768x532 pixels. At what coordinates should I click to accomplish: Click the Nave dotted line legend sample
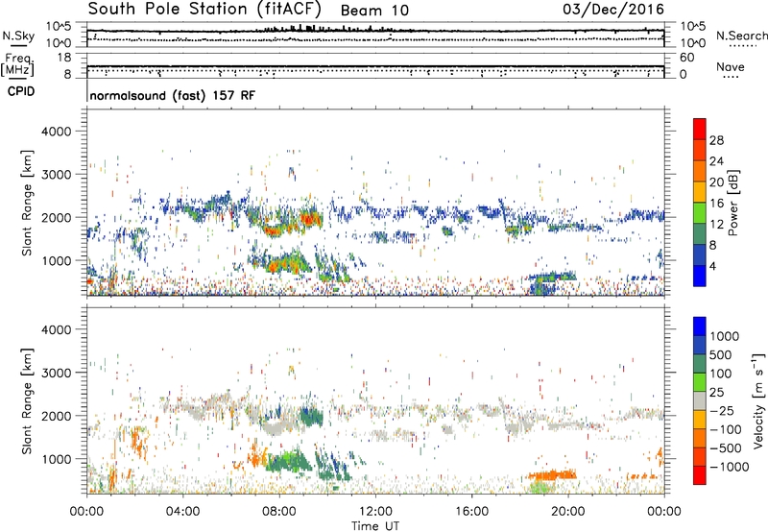coord(731,77)
